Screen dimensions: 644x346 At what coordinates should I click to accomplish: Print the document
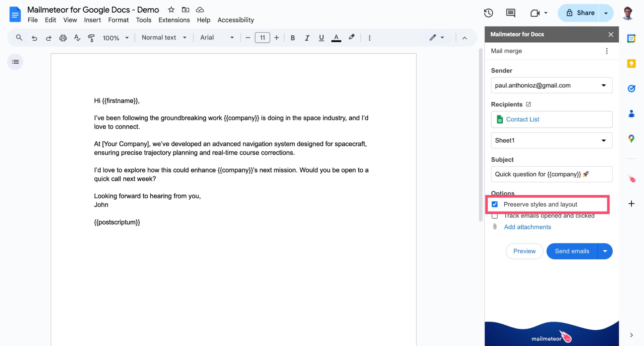63,38
